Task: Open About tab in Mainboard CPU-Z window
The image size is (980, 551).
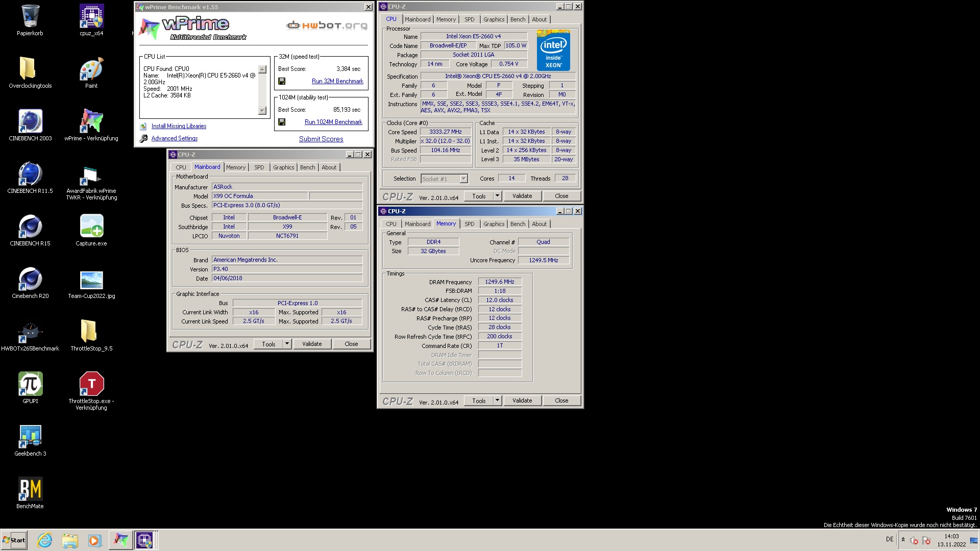Action: (329, 167)
